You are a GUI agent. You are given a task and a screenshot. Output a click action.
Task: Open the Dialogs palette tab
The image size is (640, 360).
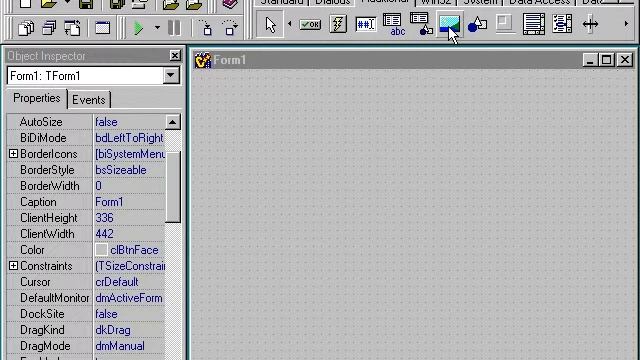332,2
